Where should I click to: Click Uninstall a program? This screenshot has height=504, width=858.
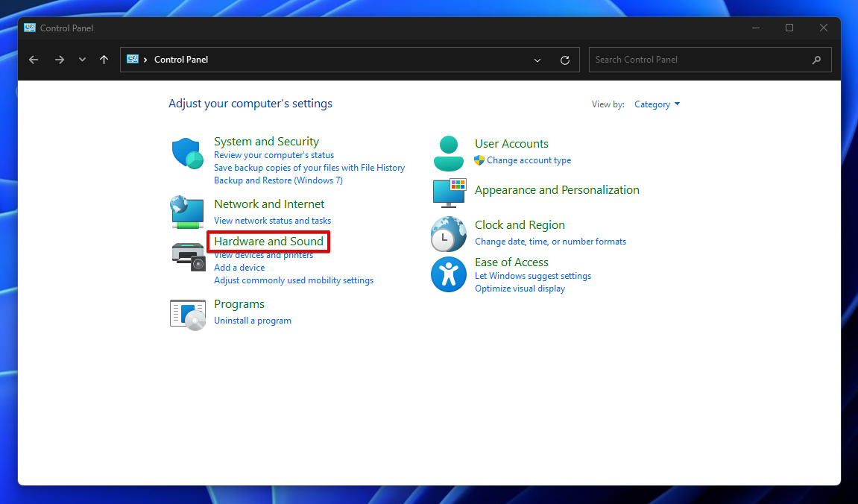tap(252, 321)
